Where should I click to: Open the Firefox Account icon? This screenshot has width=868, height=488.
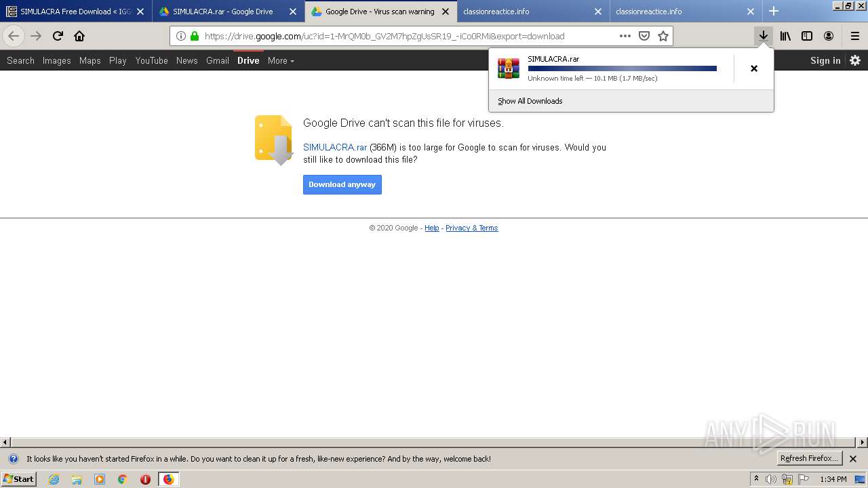pos(829,36)
